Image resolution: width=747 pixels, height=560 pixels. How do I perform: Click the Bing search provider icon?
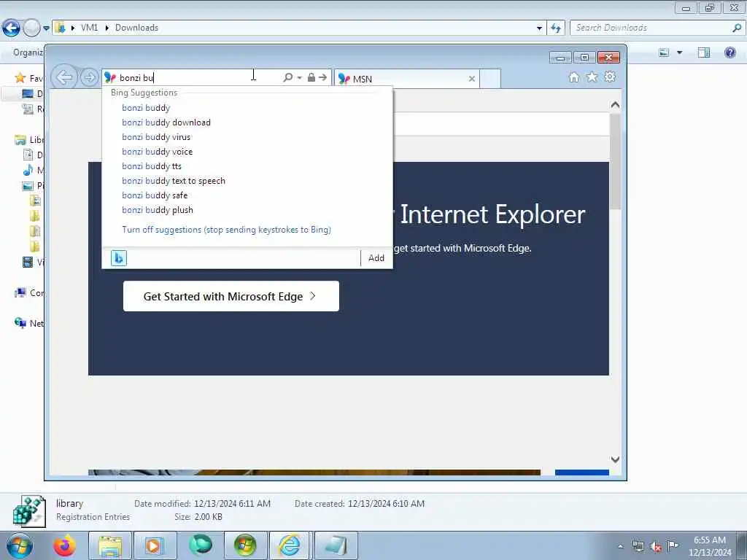click(119, 258)
